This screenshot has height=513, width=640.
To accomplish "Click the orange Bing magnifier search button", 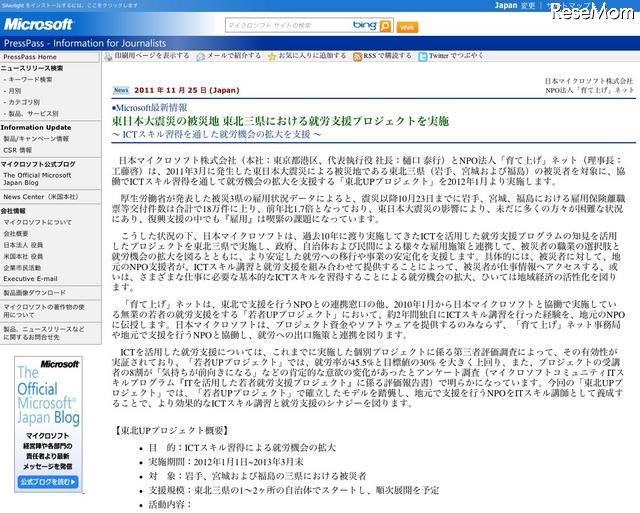I will pyautogui.click(x=385, y=26).
